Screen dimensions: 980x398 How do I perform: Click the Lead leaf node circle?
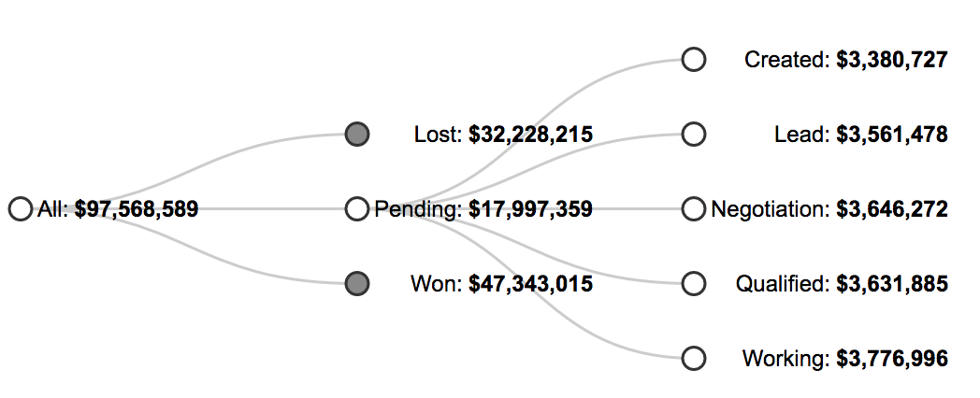click(x=693, y=135)
